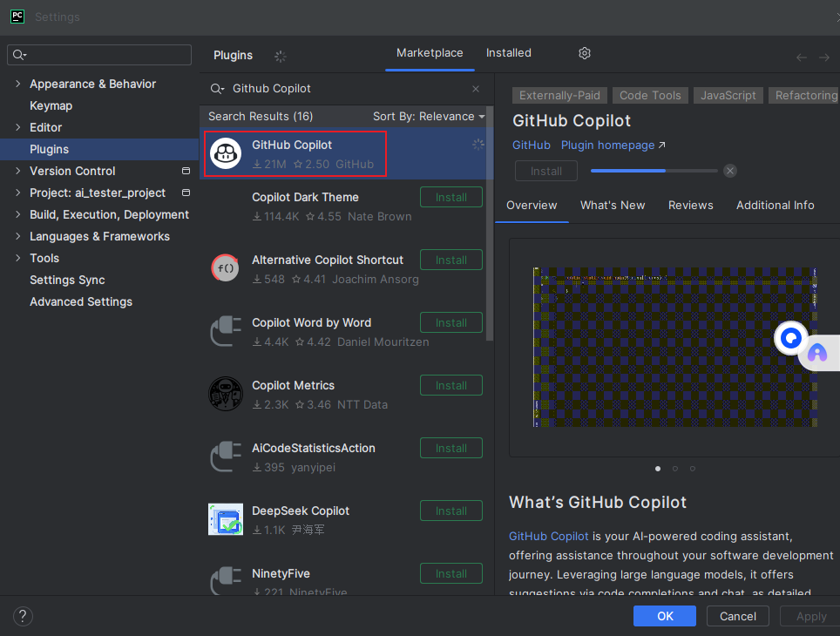Show the second screenshot via carousel dot
This screenshot has width=840, height=636.
click(x=675, y=469)
